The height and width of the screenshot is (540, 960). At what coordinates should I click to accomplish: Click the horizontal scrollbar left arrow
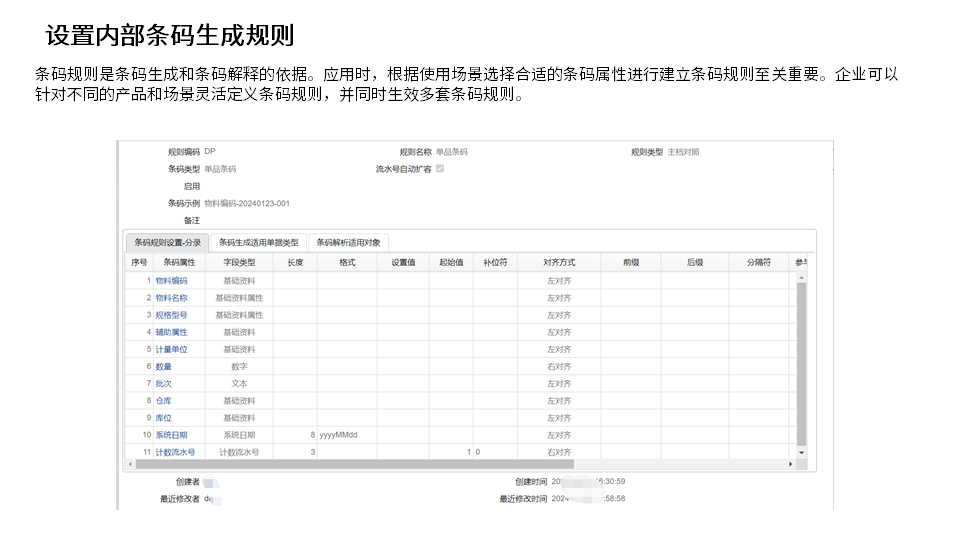tap(129, 464)
